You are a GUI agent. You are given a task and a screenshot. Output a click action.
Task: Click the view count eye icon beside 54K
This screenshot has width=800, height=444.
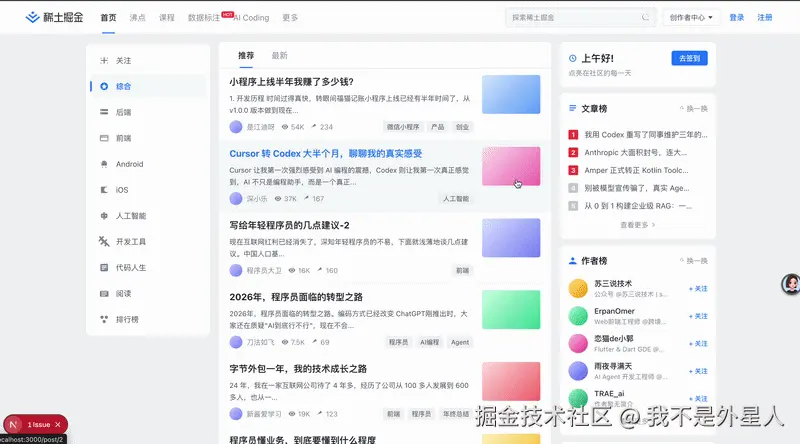(x=285, y=127)
